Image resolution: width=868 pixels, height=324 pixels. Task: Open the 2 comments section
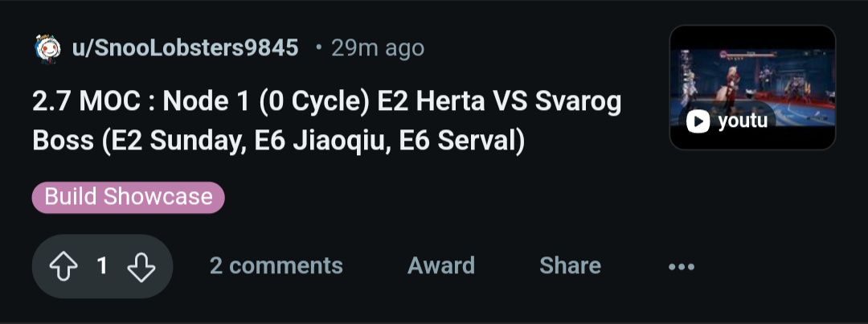[276, 266]
